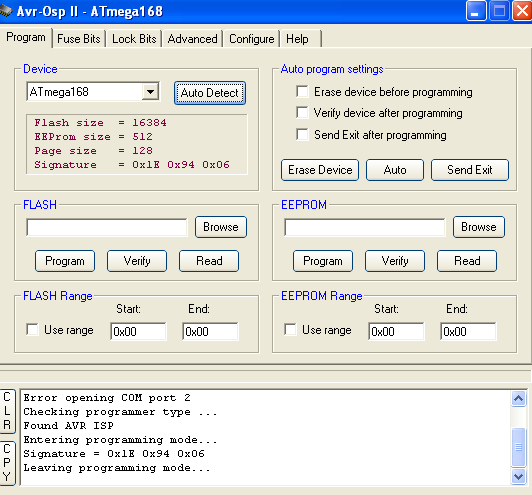Click 'Entering programming mode...' log line
Screen dimensions: 532x495
(120, 440)
